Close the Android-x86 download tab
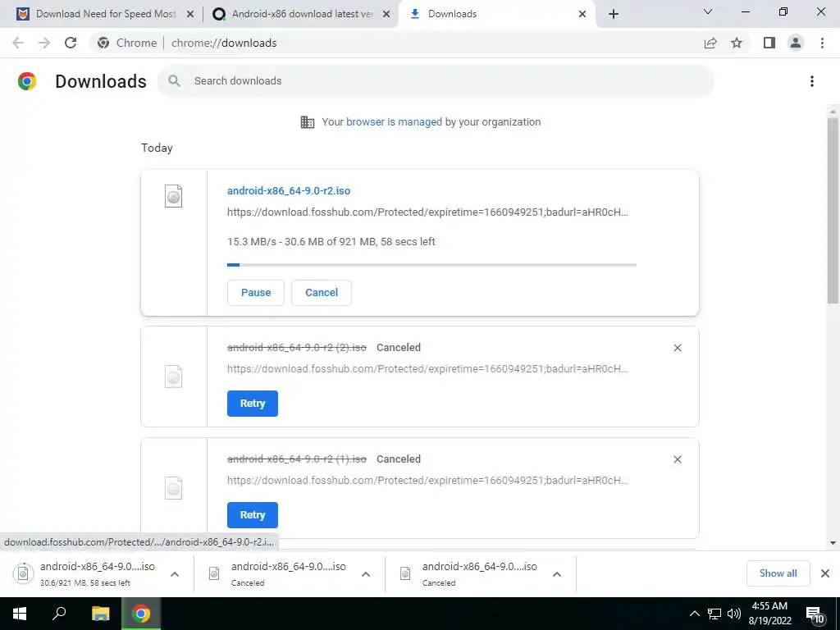 click(x=386, y=15)
